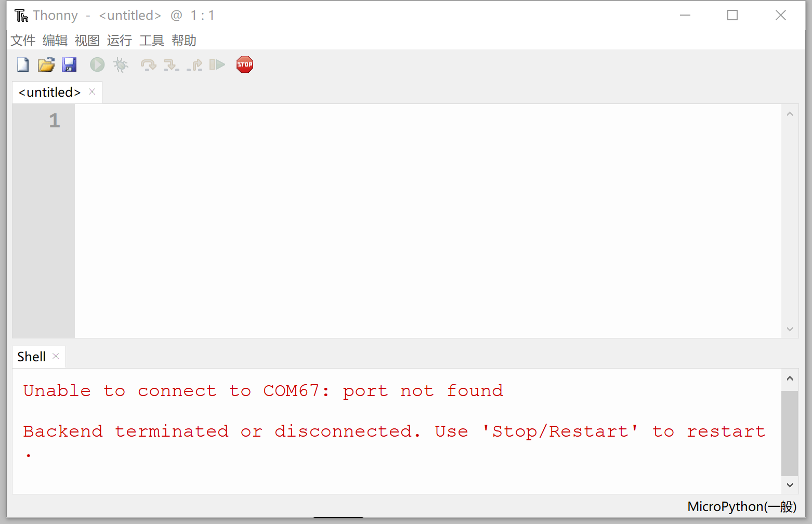Close the Shell panel tab
Image resolution: width=812 pixels, height=524 pixels.
[56, 356]
